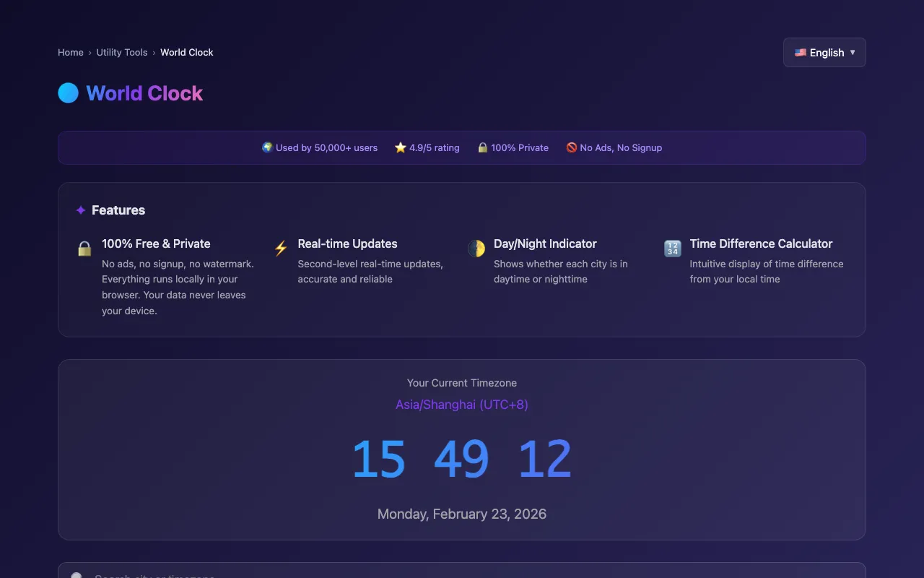Click the World Clock breadcrumb text
Screen dimensions: 924x578
(187, 52)
